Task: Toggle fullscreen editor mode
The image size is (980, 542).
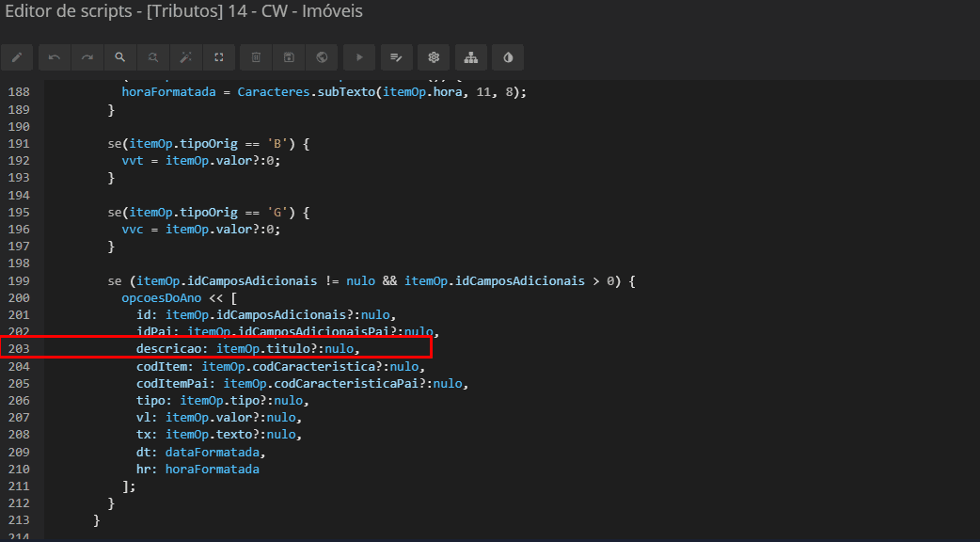Action: coord(219,57)
